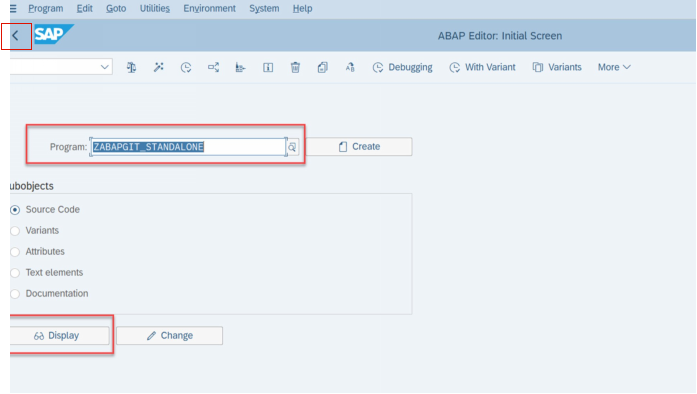Viewport: 697px width, 394px height.
Task: Select the Text elements radio button
Action: point(15,273)
